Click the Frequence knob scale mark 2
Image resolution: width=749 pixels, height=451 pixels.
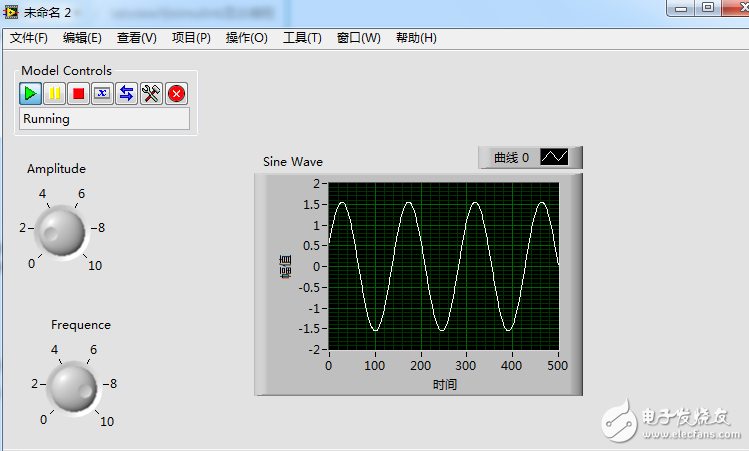pos(34,384)
